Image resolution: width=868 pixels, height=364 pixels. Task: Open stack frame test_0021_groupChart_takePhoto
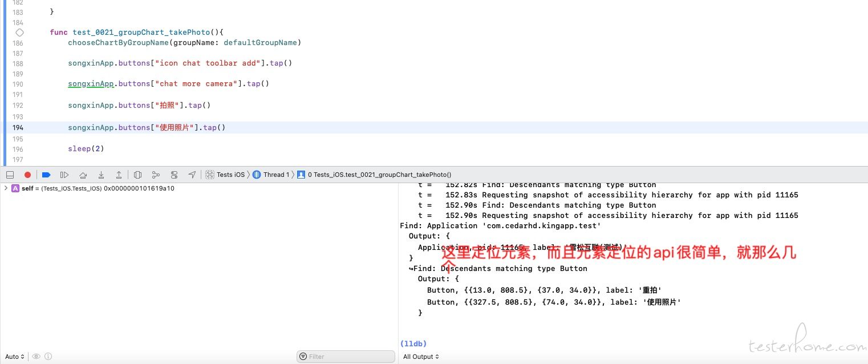coord(374,175)
